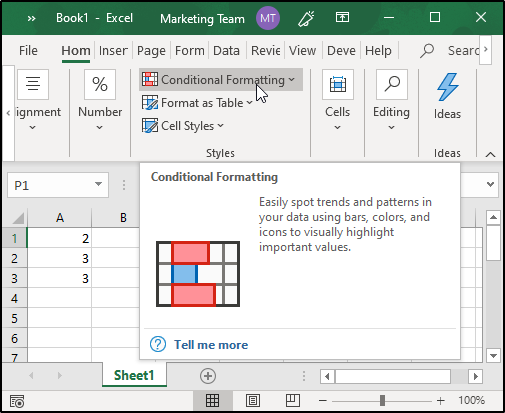
Task: Switch to Page Break Preview
Action: click(293, 400)
